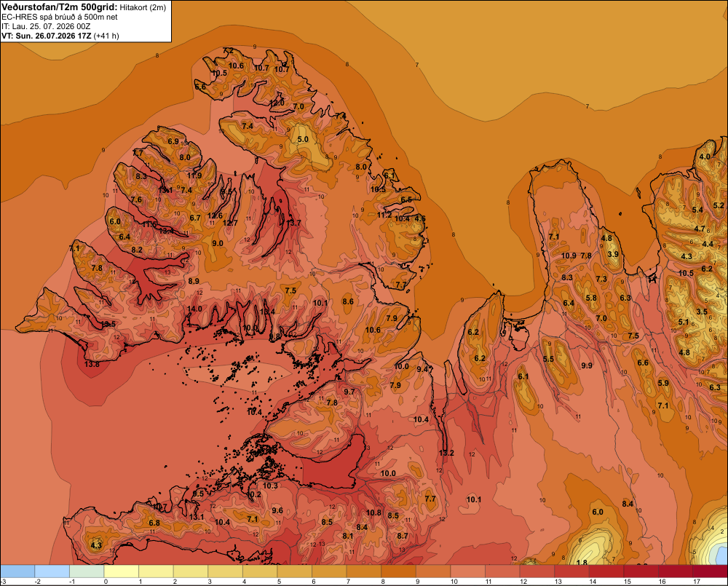Select the VT valid time line in header

60,36
